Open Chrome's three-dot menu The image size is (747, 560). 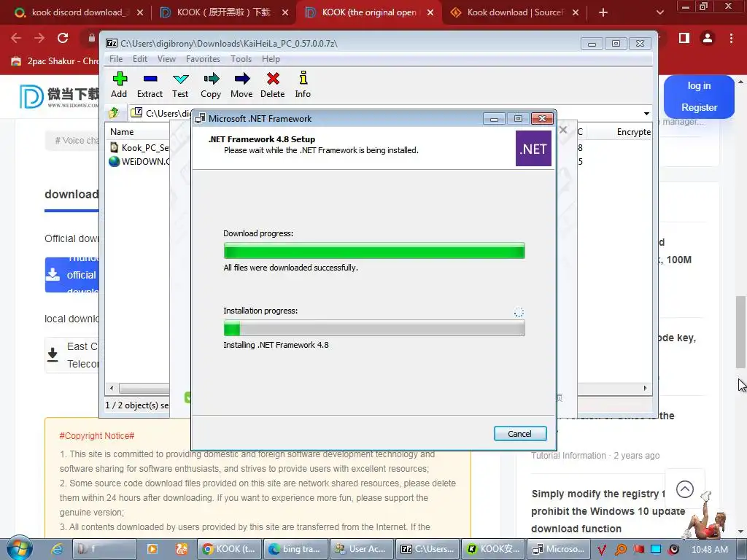point(731,38)
